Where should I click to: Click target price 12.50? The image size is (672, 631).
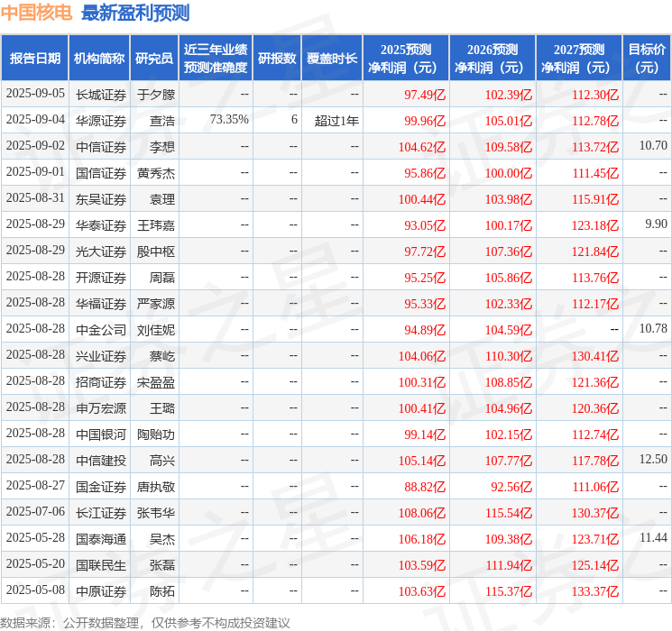(x=653, y=459)
